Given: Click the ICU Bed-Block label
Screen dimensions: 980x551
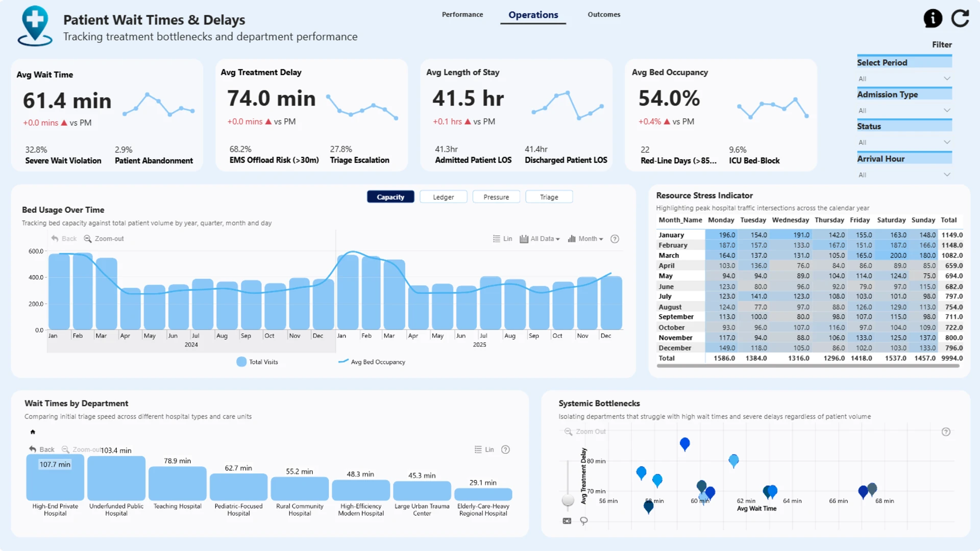Looking at the screenshot, I should pyautogui.click(x=754, y=161).
